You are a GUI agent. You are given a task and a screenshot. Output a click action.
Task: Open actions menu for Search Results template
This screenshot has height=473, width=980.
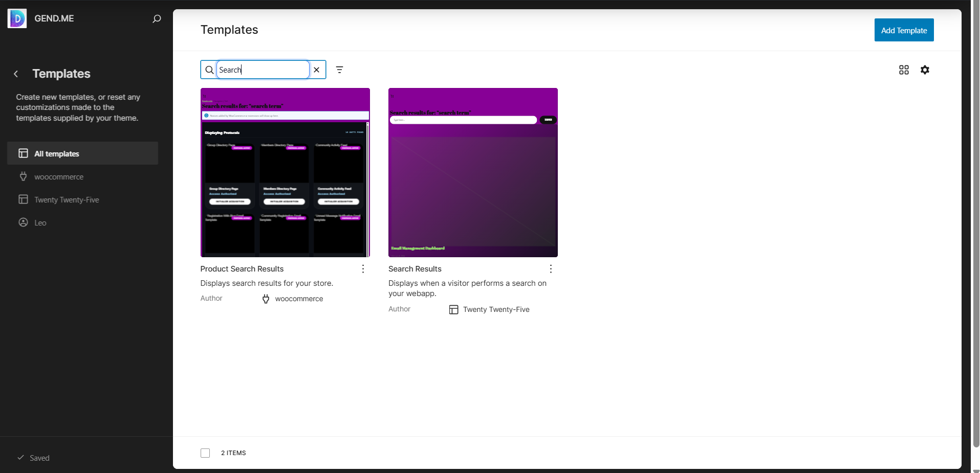551,268
